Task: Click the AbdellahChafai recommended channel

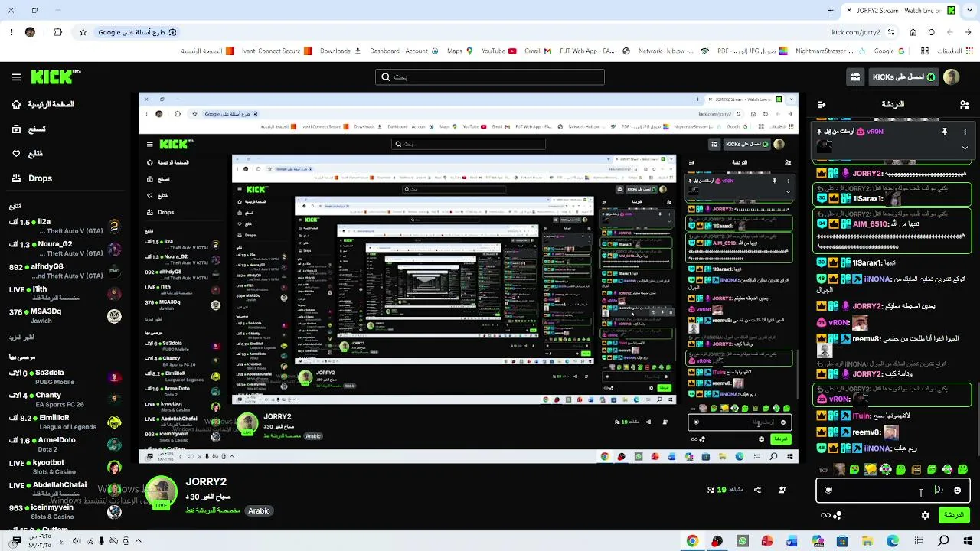Action: click(x=65, y=489)
